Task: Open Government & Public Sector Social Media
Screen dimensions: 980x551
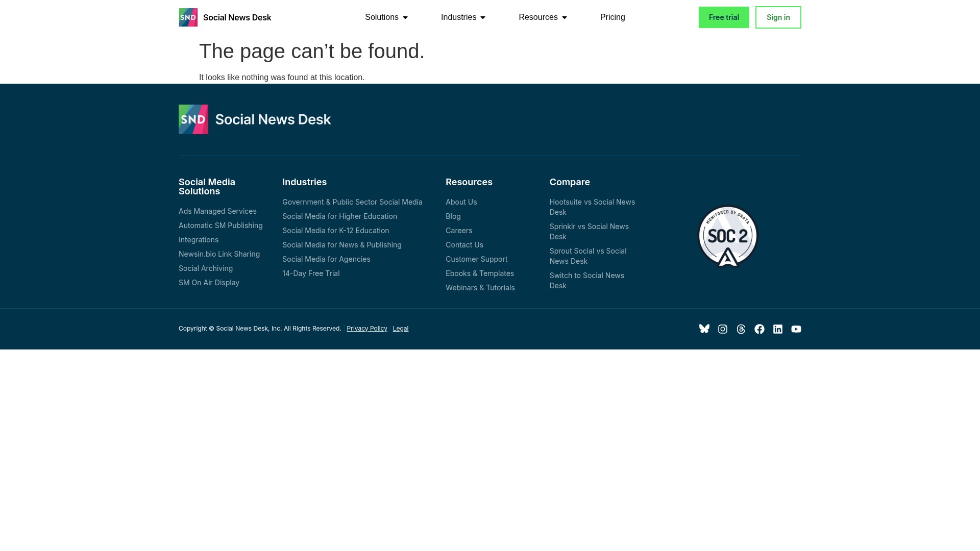Action: [x=352, y=202]
